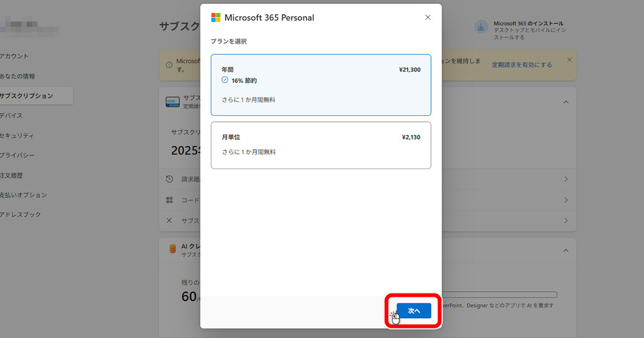Collapse the subscription card chevron
The image size is (644, 338).
coord(566,102)
